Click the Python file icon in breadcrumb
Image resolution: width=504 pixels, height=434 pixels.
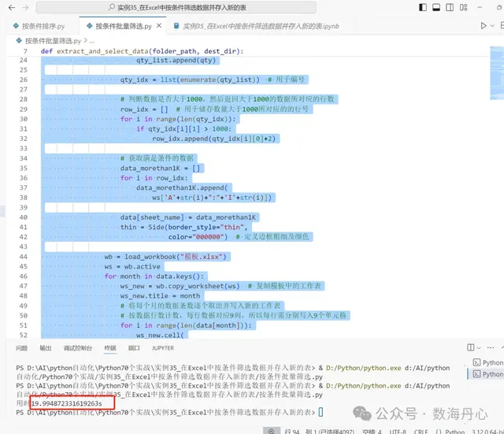coord(19,41)
